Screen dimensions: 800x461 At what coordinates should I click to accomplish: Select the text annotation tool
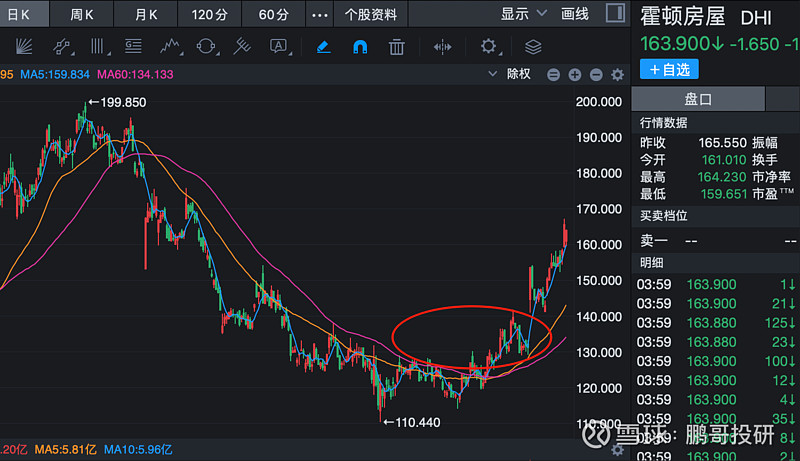tap(279, 47)
